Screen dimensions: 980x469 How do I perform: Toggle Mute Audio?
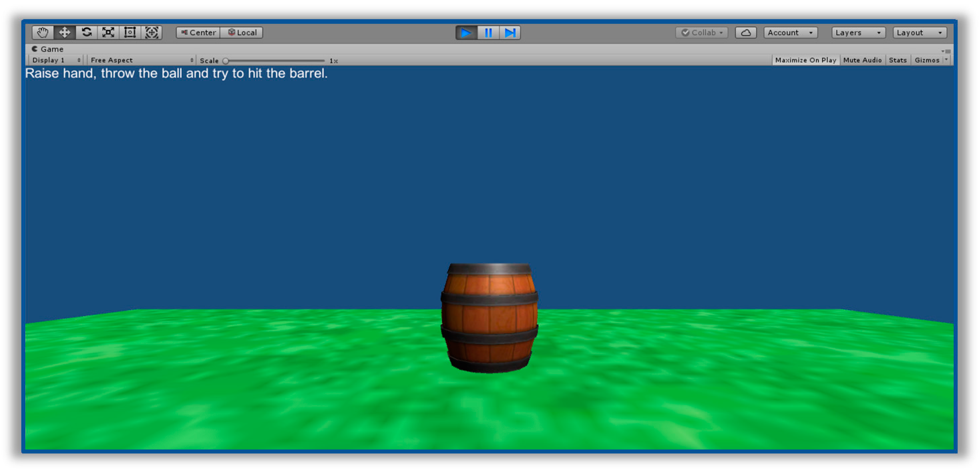pos(862,60)
